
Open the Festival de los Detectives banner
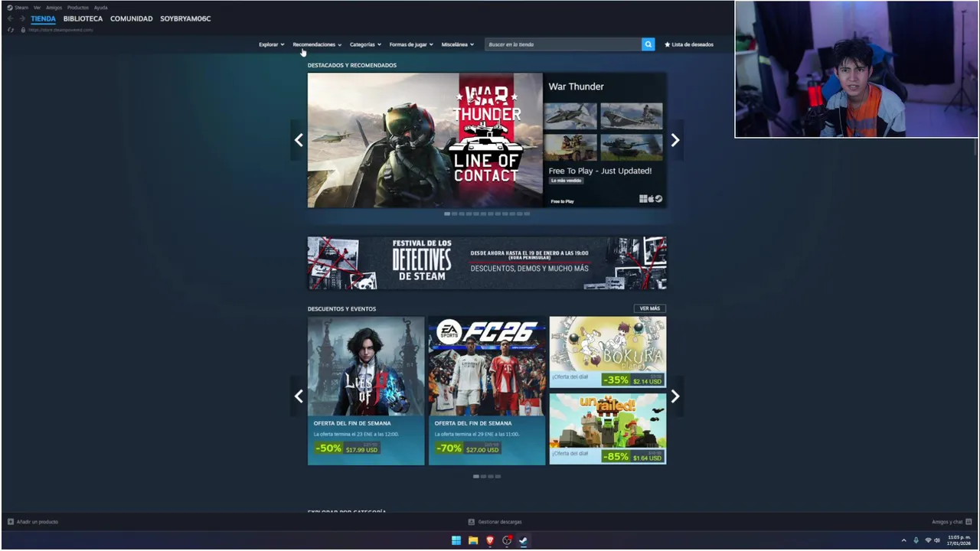tap(487, 263)
